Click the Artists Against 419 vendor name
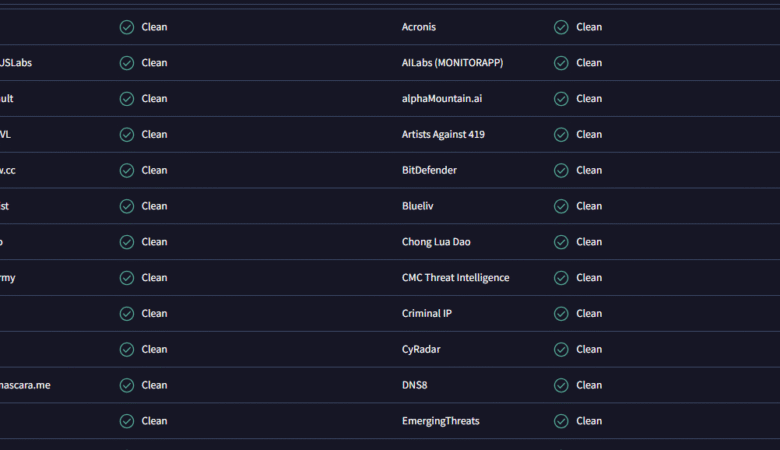Image resolution: width=780 pixels, height=450 pixels. coord(443,135)
